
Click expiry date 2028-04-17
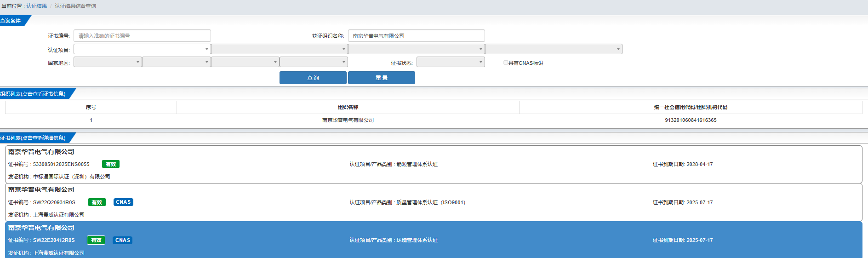click(700, 164)
